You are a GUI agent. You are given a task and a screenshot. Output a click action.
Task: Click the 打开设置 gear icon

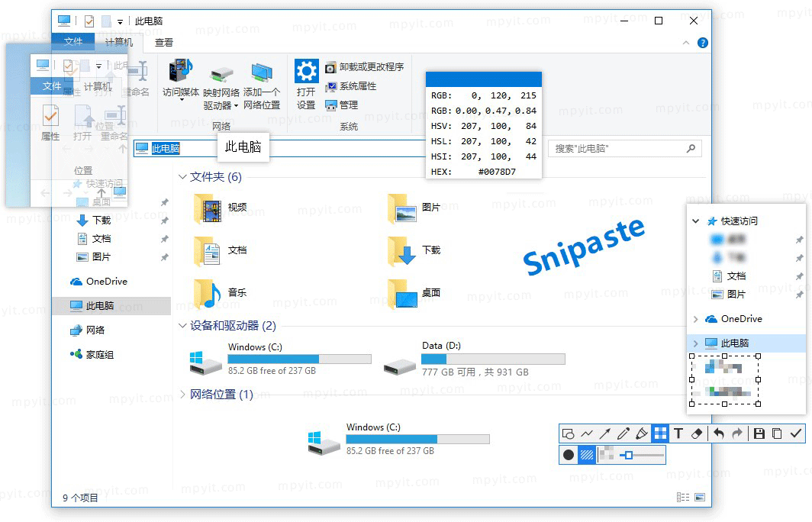click(x=306, y=72)
